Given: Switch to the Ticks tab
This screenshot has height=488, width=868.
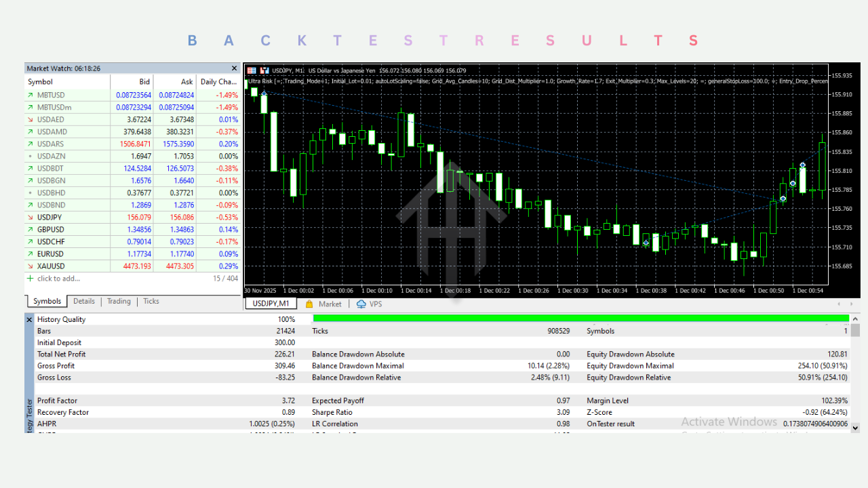Looking at the screenshot, I should (x=151, y=301).
